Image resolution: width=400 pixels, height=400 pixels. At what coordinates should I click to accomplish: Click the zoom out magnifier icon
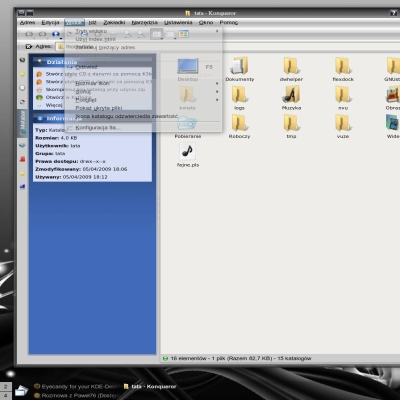pos(141,34)
